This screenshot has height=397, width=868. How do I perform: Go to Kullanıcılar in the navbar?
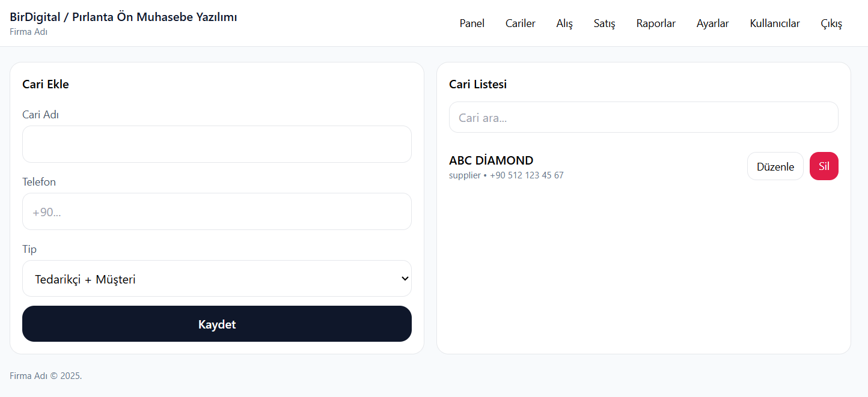point(774,23)
